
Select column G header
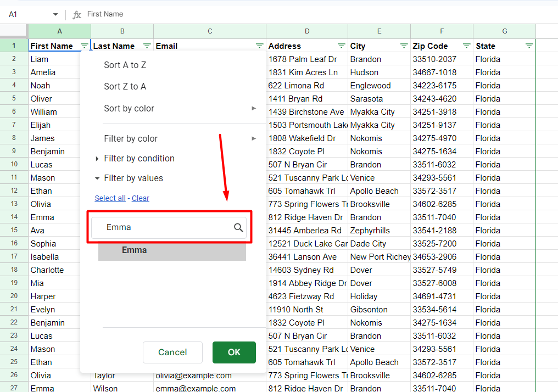505,31
